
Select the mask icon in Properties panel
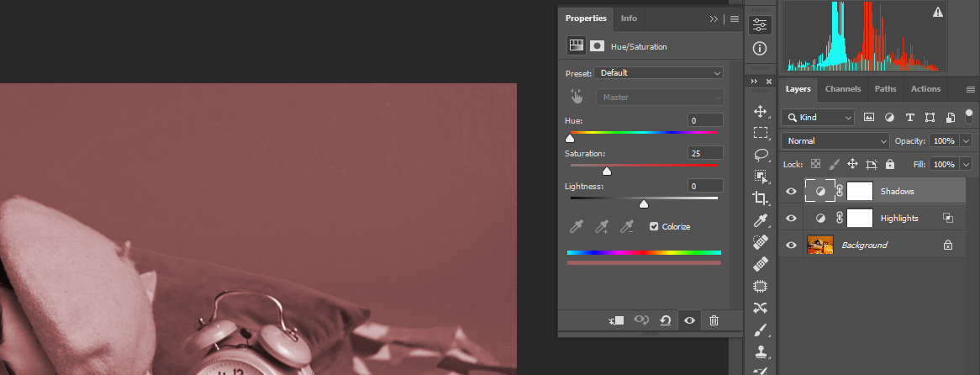[597, 45]
